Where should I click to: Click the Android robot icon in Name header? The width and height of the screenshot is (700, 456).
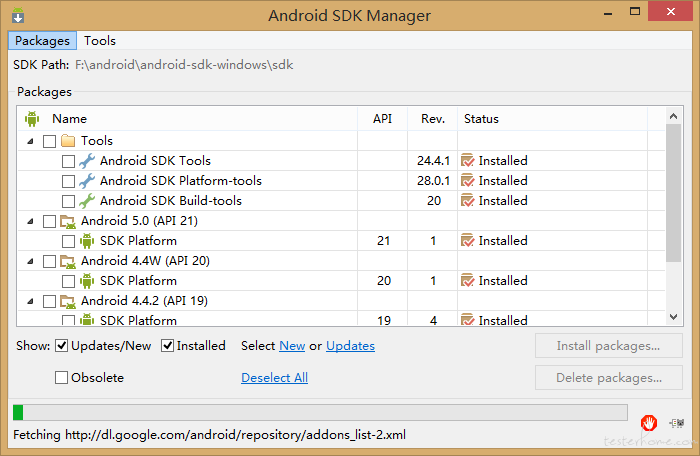(32, 119)
